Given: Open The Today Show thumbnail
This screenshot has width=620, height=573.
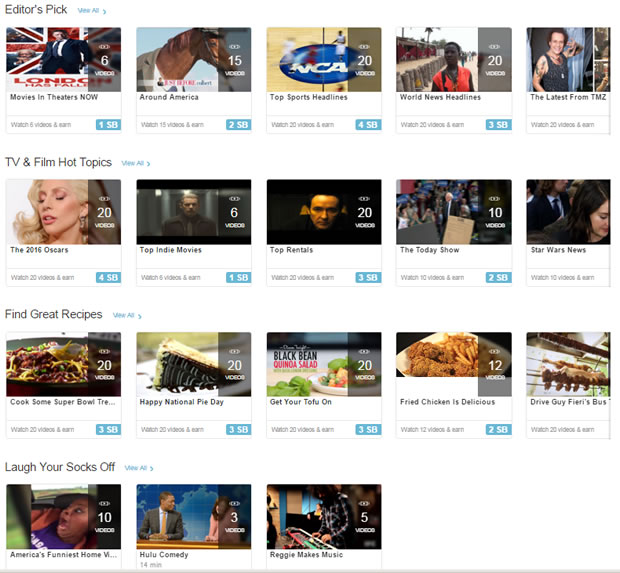Looking at the screenshot, I should coord(454,212).
